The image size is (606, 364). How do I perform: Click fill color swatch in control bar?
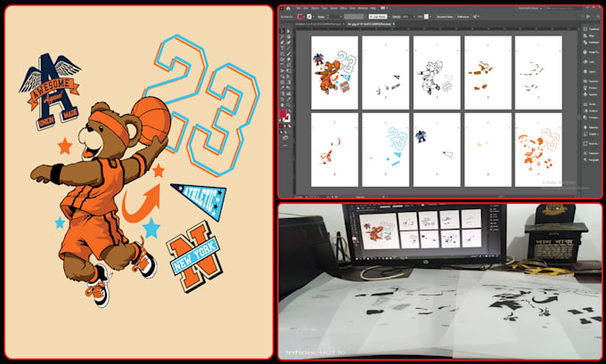(x=300, y=17)
